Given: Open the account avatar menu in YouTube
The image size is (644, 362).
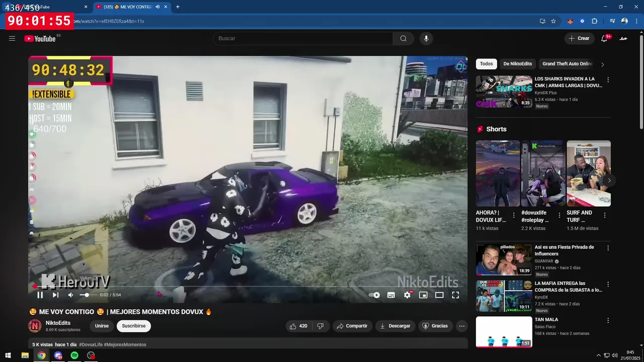Looking at the screenshot, I should point(623,38).
